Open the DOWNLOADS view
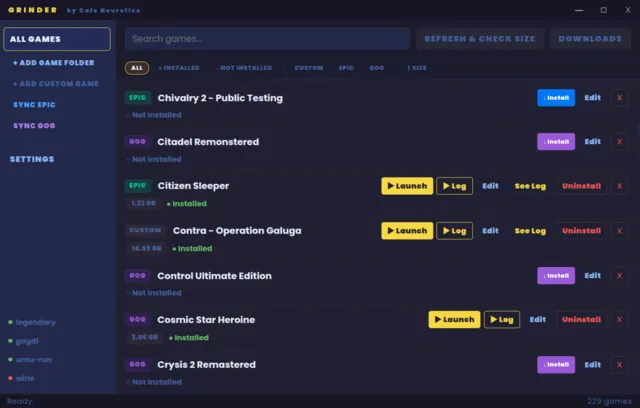 coord(590,39)
